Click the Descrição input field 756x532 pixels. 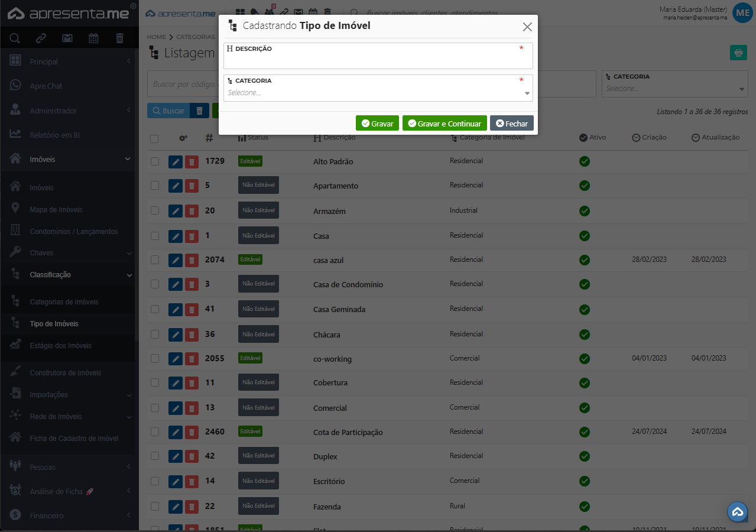pyautogui.click(x=378, y=60)
